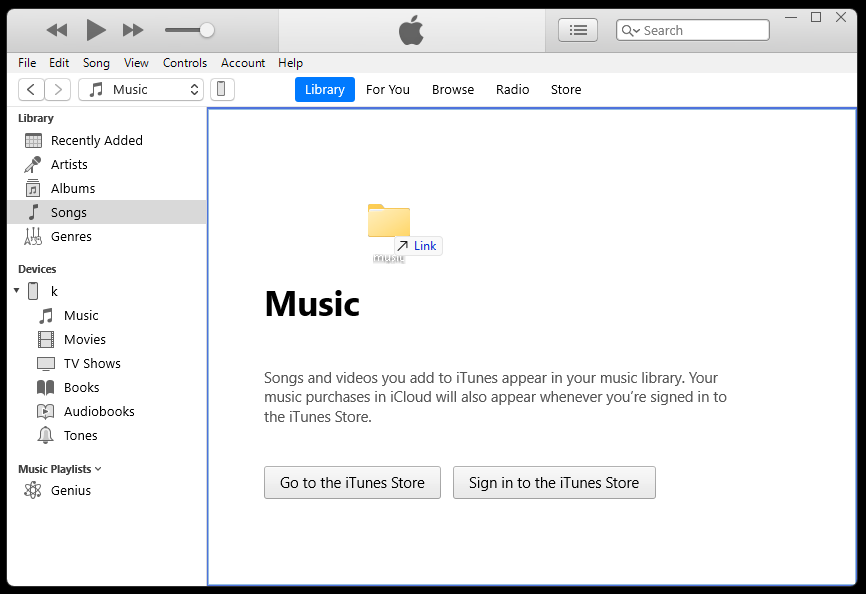
Task: Switch to the Library tab
Action: [325, 89]
